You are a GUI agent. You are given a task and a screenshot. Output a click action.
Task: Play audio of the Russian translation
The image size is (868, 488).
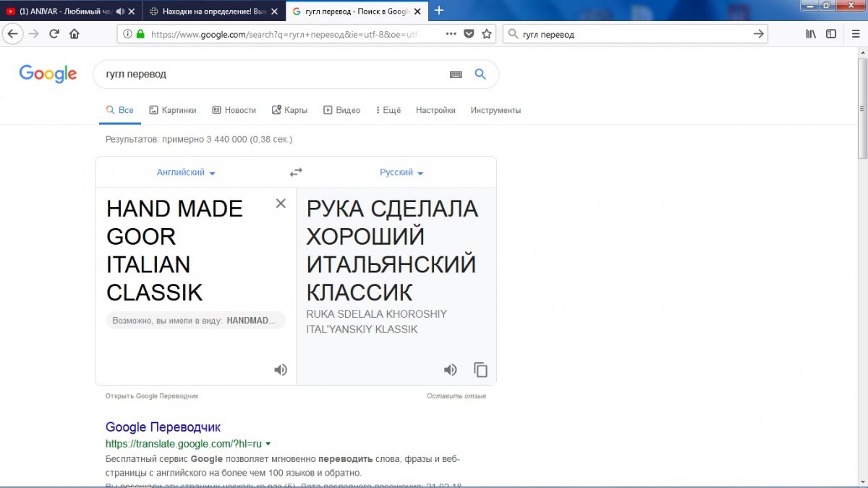click(450, 370)
